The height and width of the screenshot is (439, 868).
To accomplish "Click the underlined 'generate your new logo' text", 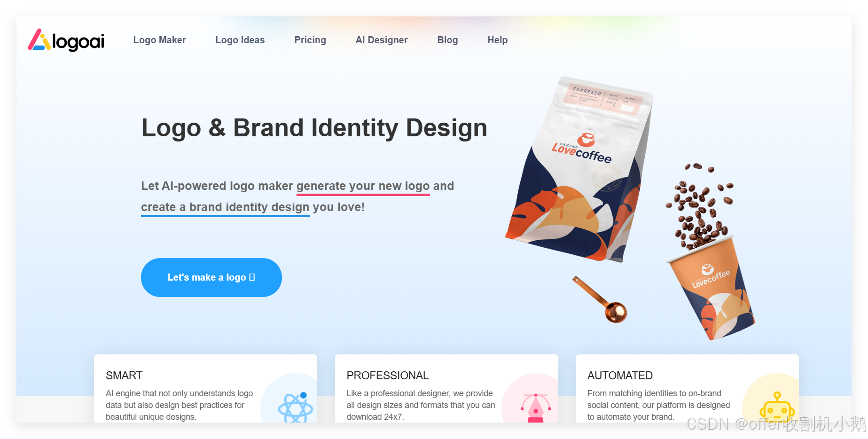I will click(363, 186).
